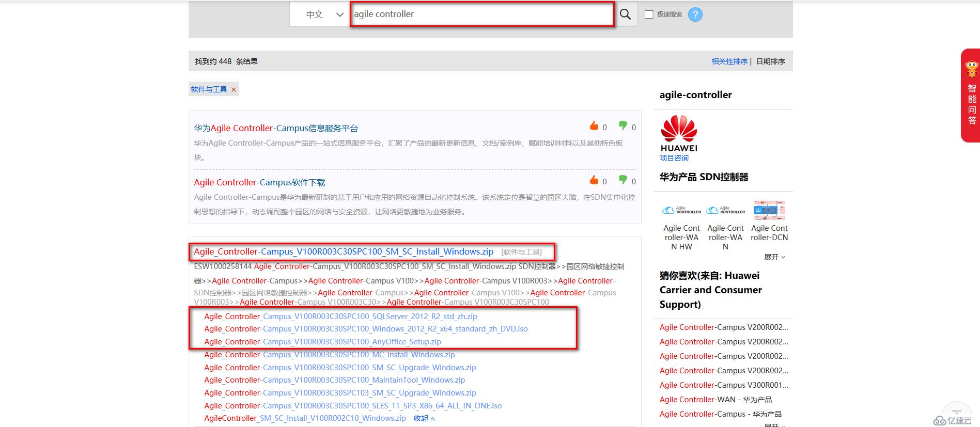Image resolution: width=980 pixels, height=427 pixels.
Task: Open the middle Agile Controller-WAN product thumbnail
Action: click(x=725, y=210)
